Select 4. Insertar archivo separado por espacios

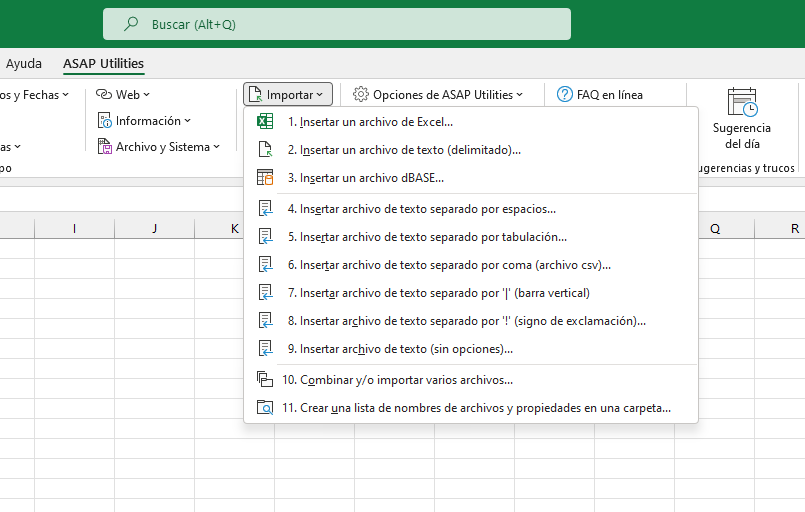tap(471, 208)
